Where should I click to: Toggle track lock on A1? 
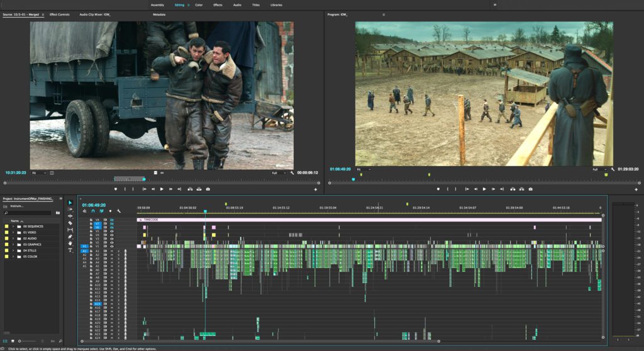91,251
